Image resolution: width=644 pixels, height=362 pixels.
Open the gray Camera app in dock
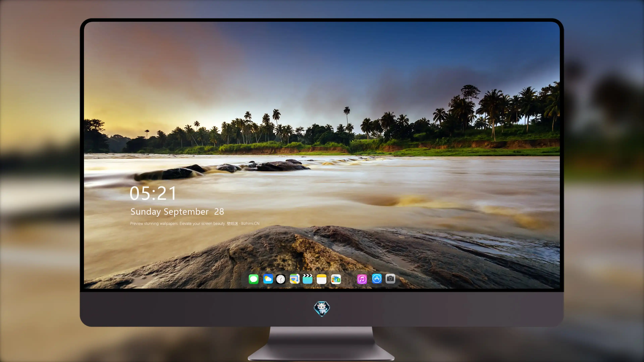pos(390,279)
